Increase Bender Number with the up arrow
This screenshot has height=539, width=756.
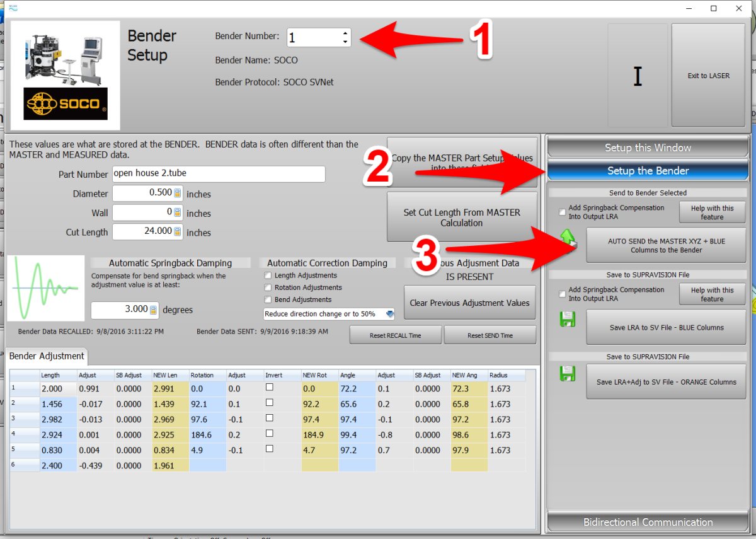pyautogui.click(x=345, y=33)
